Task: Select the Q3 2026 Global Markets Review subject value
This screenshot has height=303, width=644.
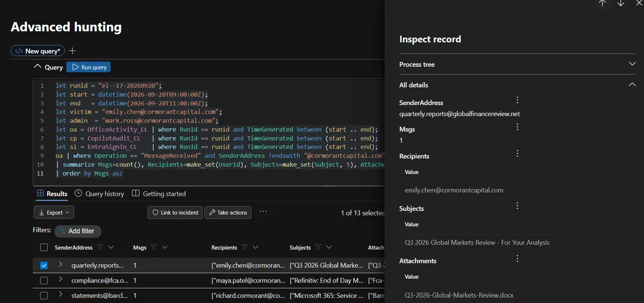Action: 477,242
